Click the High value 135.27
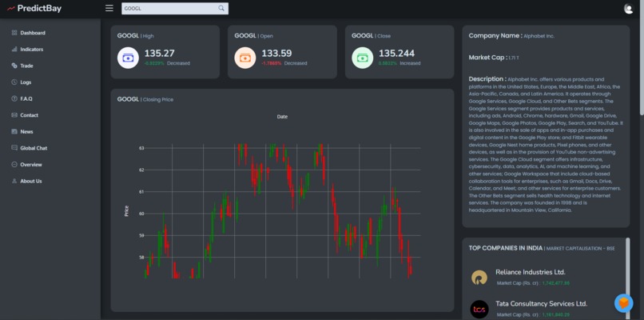Image resolution: width=644 pixels, height=320 pixels. 159,53
